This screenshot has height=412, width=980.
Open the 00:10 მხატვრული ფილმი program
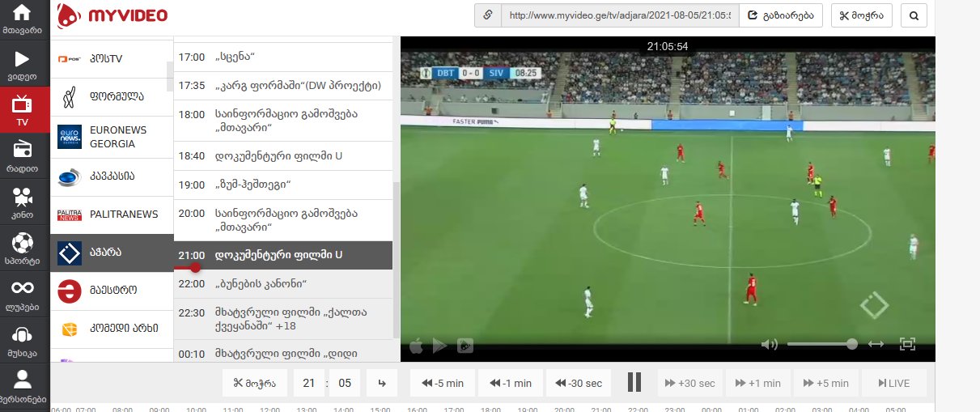coord(283,351)
